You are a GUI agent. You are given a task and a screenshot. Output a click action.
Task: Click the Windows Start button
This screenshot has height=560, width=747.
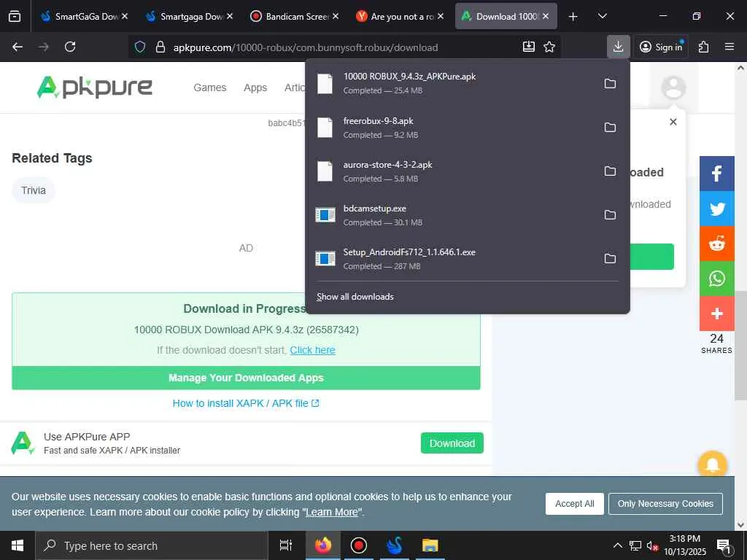click(x=18, y=545)
